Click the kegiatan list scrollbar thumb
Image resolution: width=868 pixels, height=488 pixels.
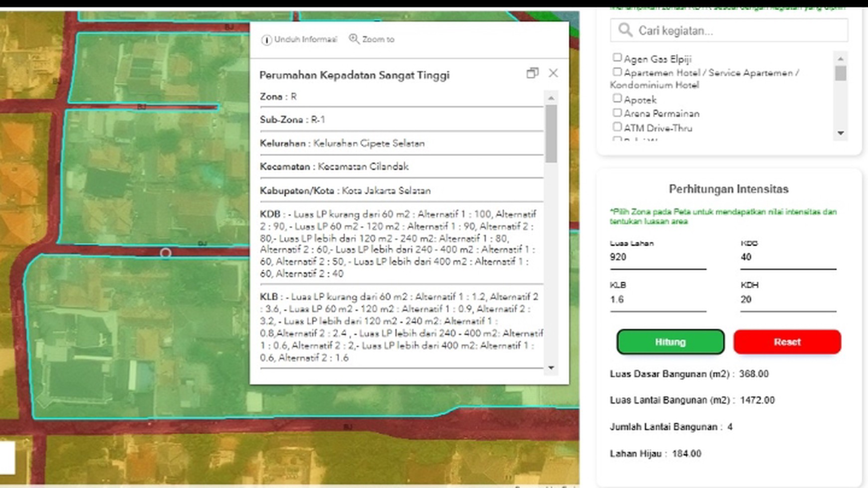click(841, 73)
